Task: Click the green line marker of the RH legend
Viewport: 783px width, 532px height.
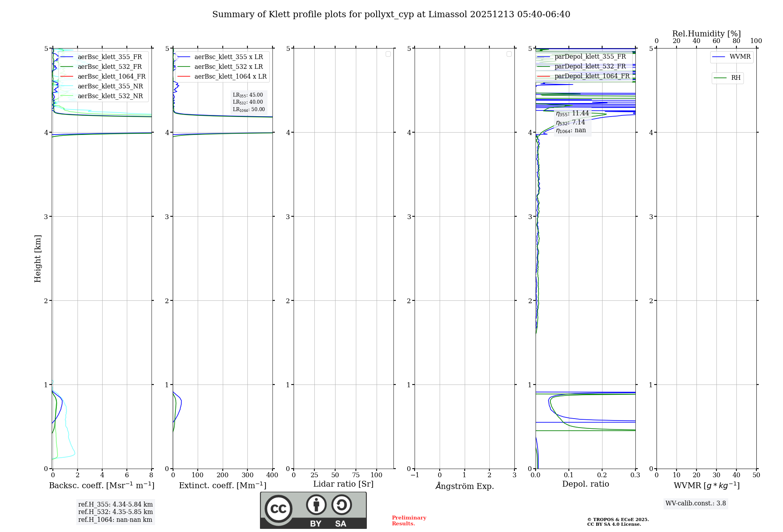Action: (x=720, y=78)
